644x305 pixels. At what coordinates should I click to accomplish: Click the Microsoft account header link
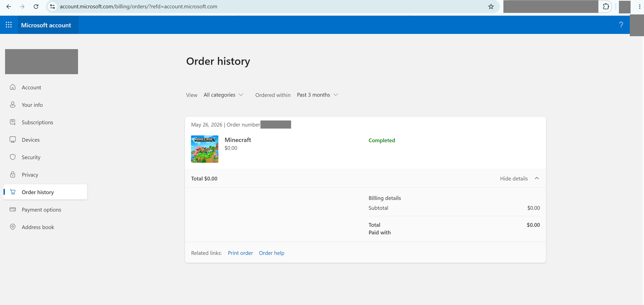pyautogui.click(x=46, y=25)
